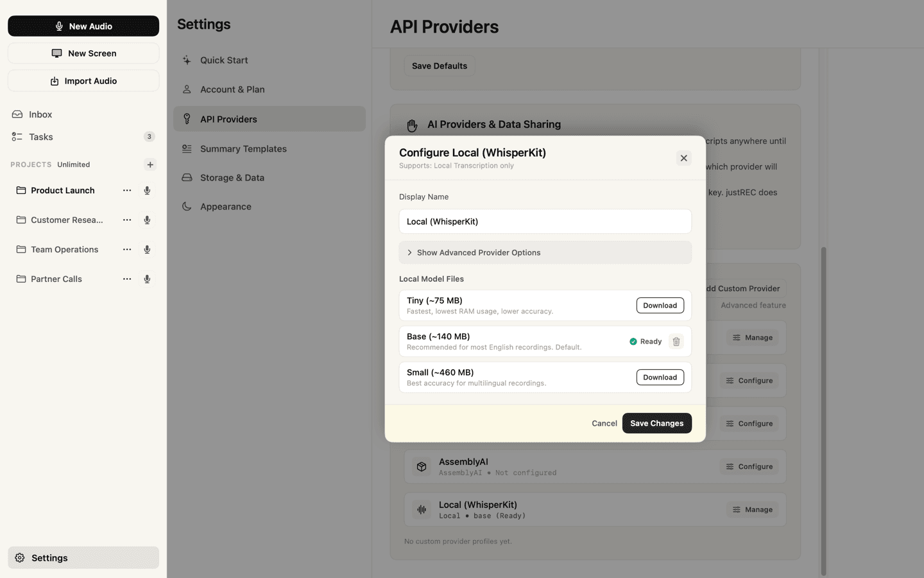This screenshot has width=924, height=578.
Task: Click the AssemblyAI cube icon
Action: tap(422, 467)
